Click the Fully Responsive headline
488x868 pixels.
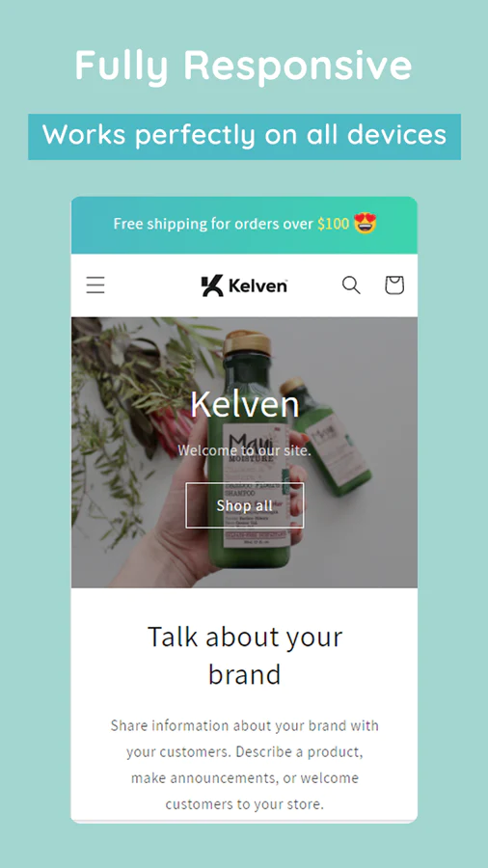[243, 66]
